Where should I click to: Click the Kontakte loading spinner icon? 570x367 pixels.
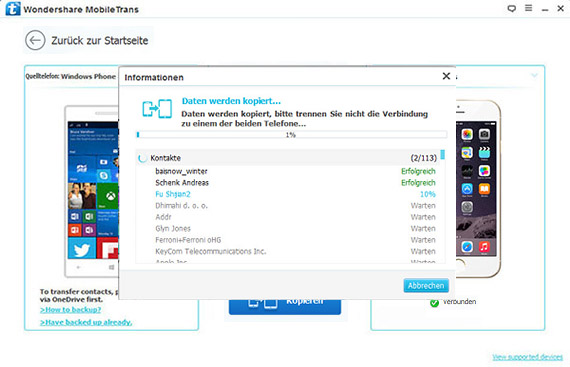[142, 158]
